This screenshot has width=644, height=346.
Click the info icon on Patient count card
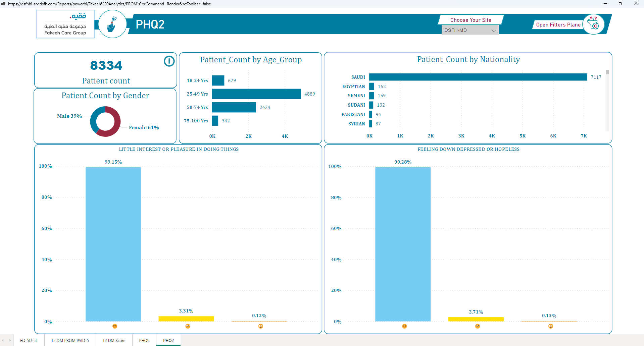point(169,61)
